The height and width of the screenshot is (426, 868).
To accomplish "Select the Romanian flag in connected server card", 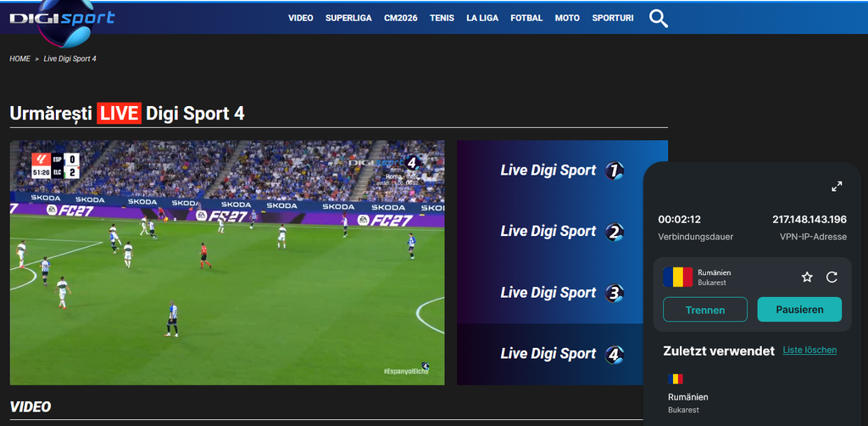I will (x=678, y=277).
